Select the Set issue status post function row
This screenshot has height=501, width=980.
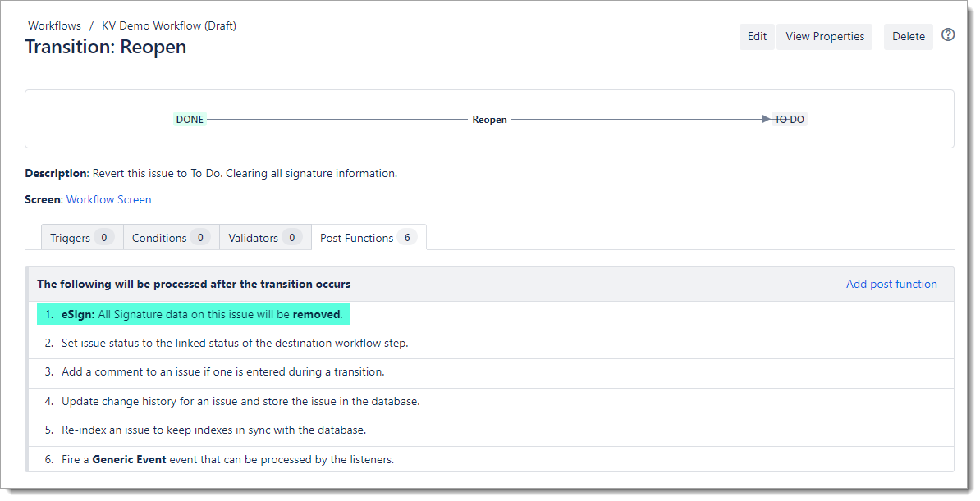234,343
